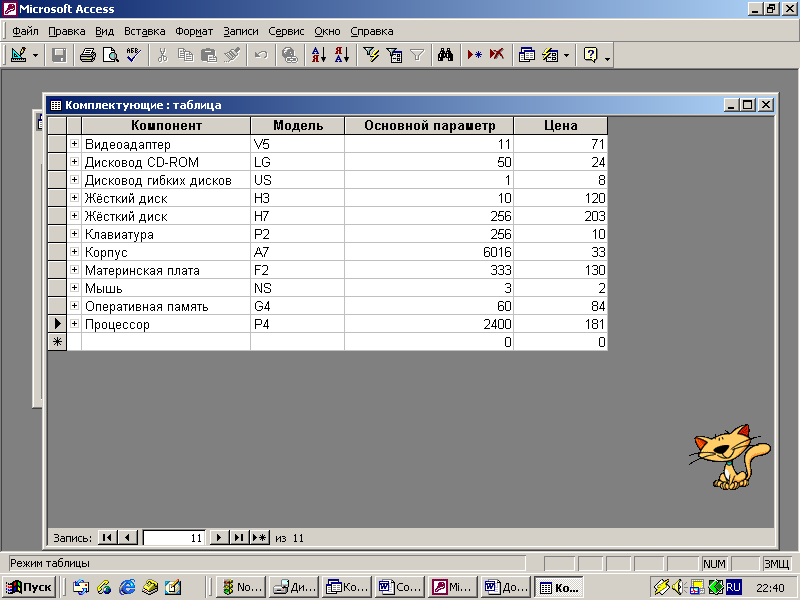Select the Корпус row selector
The width and height of the screenshot is (800, 600).
point(57,252)
